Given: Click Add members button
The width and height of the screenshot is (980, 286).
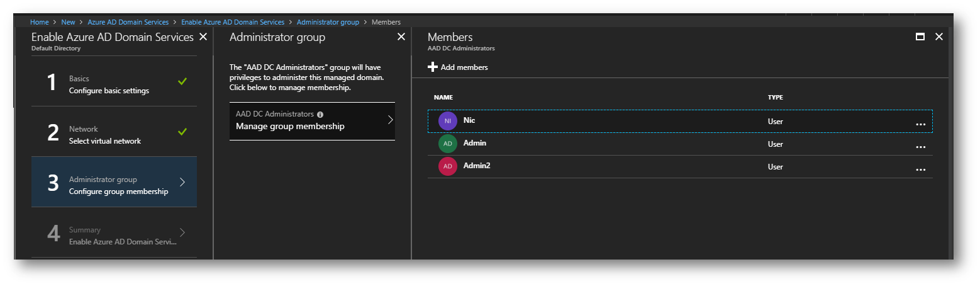Looking at the screenshot, I should (x=458, y=67).
